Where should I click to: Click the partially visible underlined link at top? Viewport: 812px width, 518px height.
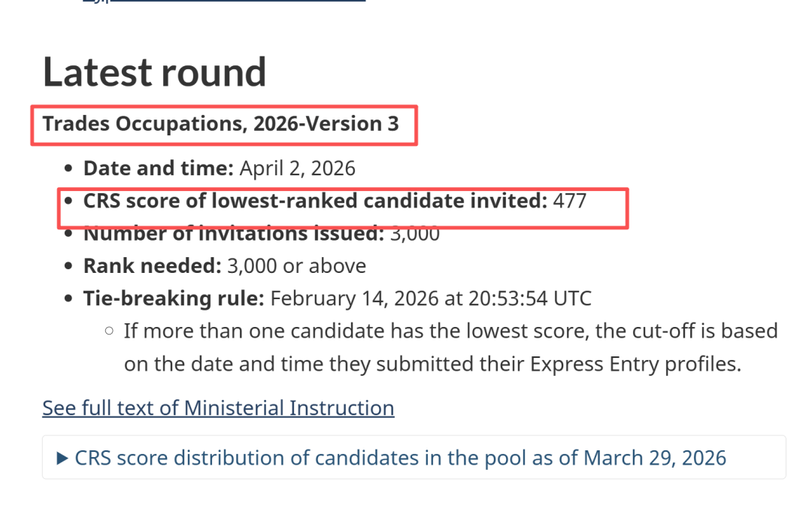tap(224, 1)
